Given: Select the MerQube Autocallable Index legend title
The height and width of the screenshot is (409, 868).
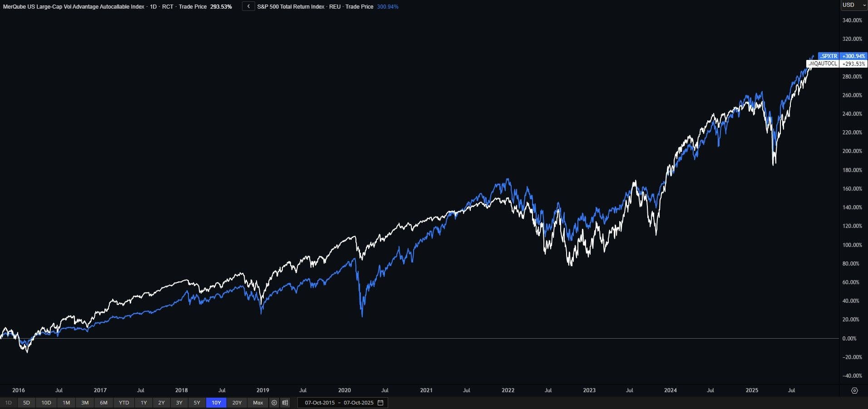Looking at the screenshot, I should point(74,7).
